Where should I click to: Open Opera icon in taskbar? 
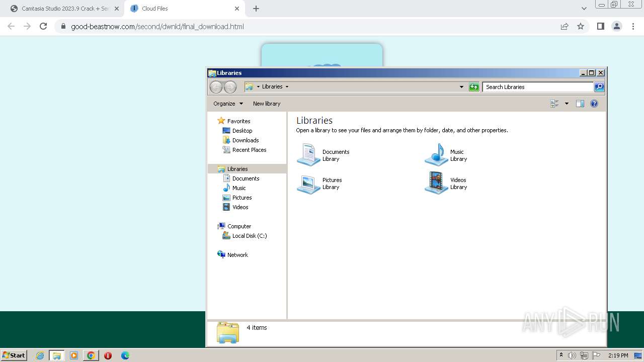click(108, 355)
